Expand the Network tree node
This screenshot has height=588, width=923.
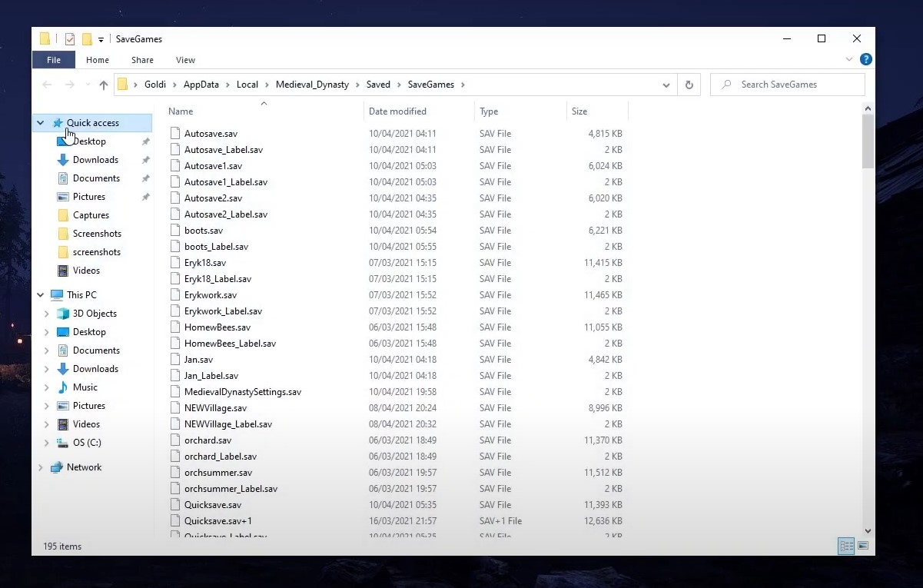(x=41, y=467)
